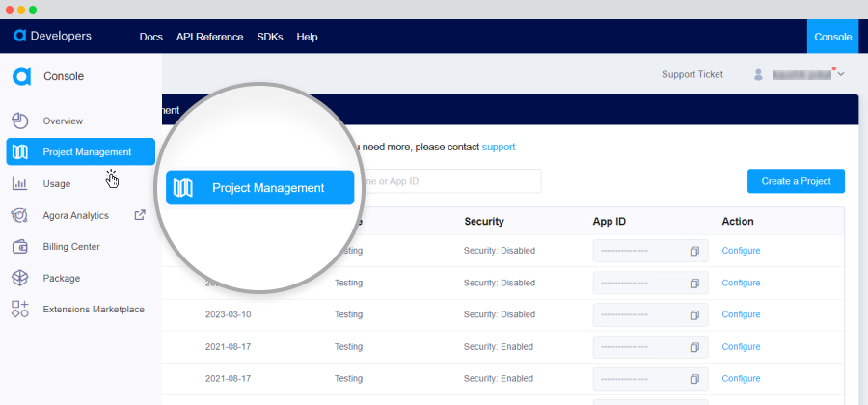
Task: Copy App ID in the 2023-03-10 row
Action: click(694, 314)
